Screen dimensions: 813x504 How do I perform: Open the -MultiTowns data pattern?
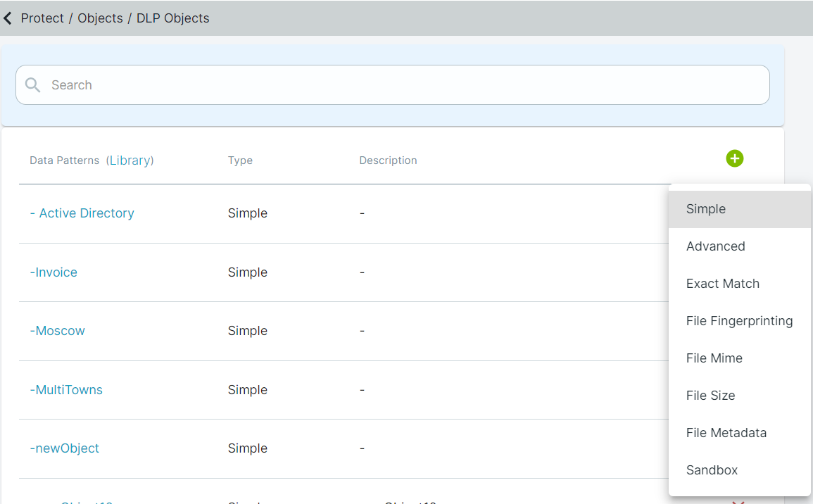(66, 390)
